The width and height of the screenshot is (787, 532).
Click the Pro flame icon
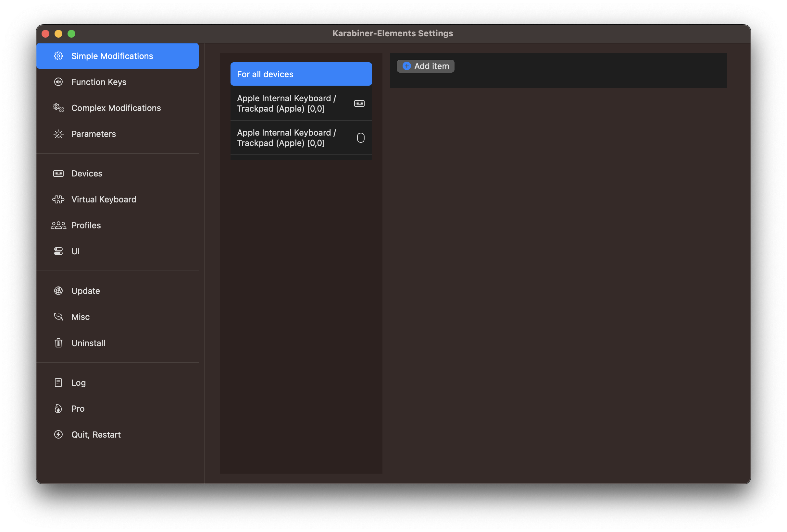[58, 408]
